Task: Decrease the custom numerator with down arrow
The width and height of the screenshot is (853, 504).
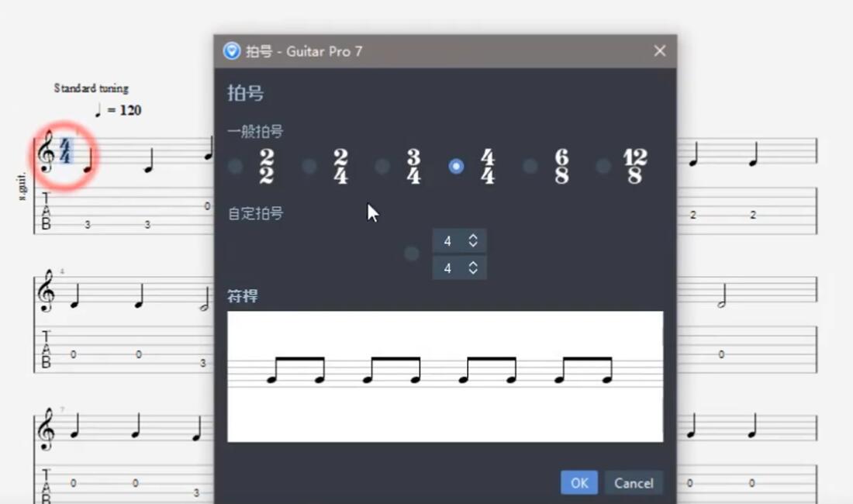Action: tap(473, 245)
